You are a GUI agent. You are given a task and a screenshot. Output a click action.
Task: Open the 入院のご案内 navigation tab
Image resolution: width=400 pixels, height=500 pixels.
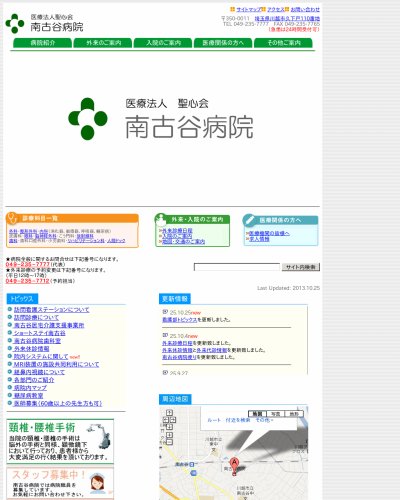click(163, 43)
